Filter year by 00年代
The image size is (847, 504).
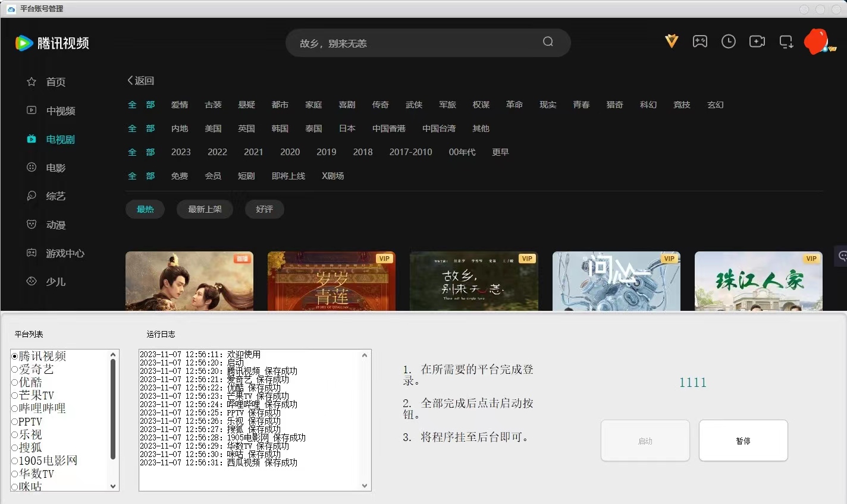pyautogui.click(x=462, y=152)
